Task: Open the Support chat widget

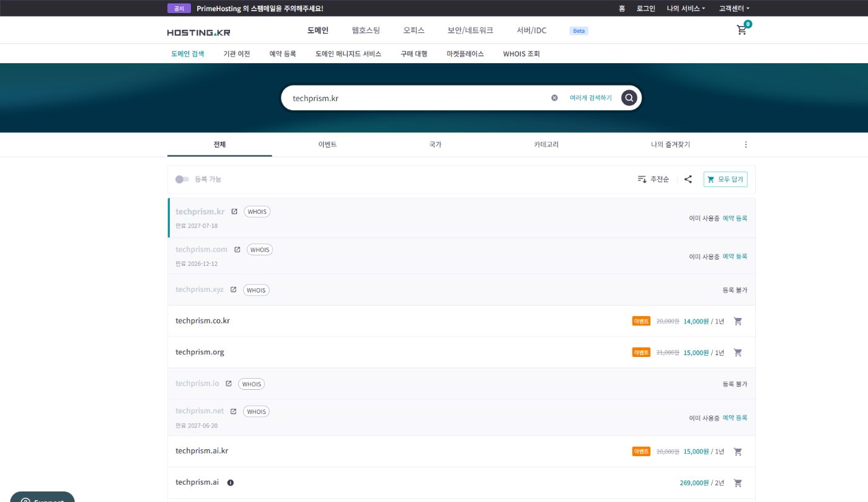Action: [42, 497]
